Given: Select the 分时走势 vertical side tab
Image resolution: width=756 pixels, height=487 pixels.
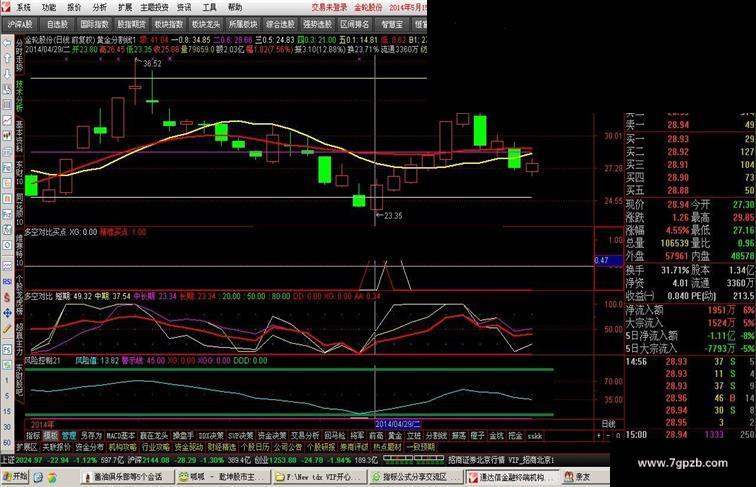Looking at the screenshot, I should [19, 55].
